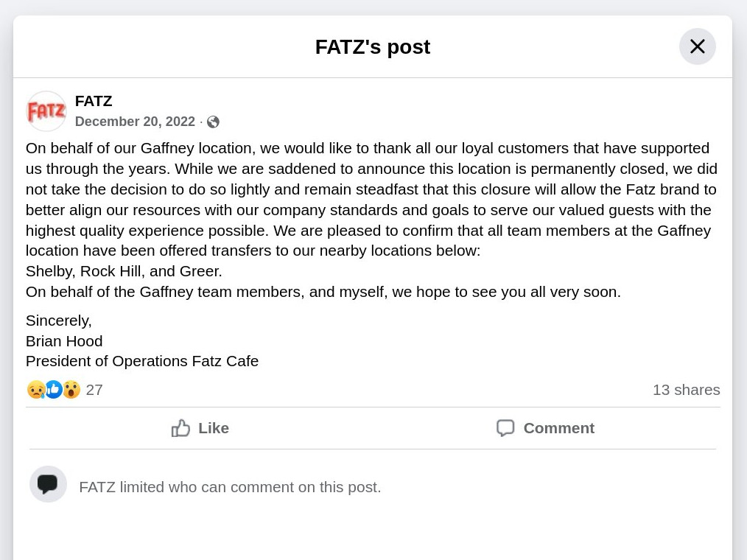Click the 'Shelby, Rock Hill, and Greer' line
This screenshot has height=560, width=747.
tap(124, 271)
